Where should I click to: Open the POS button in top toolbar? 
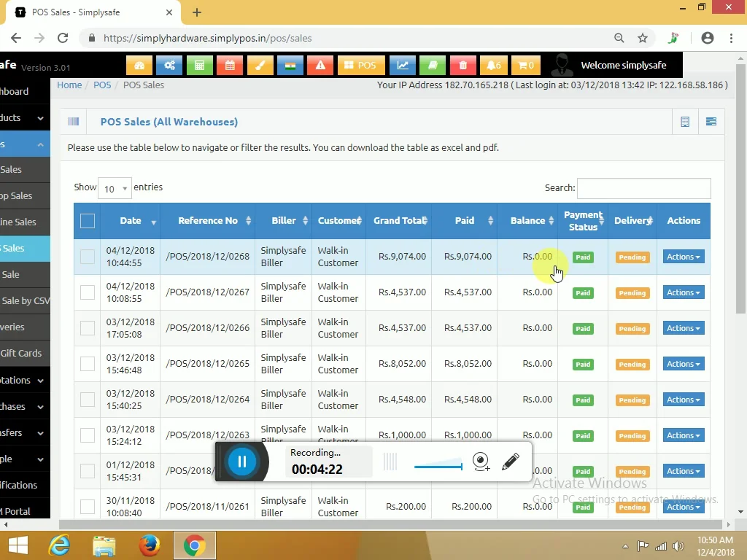[360, 65]
